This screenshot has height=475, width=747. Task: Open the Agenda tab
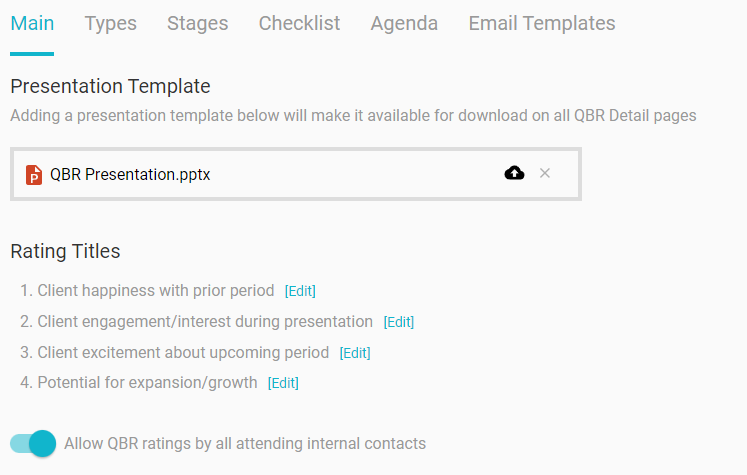[404, 23]
